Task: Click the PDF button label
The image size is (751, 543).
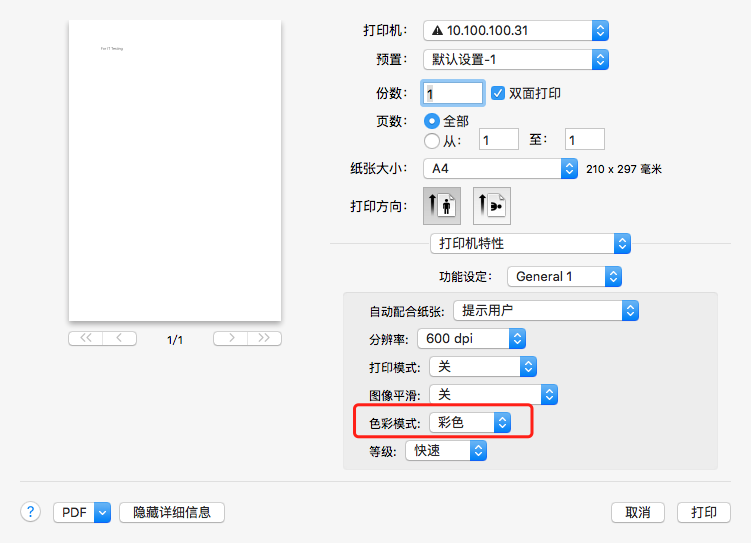Action: pyautogui.click(x=74, y=512)
